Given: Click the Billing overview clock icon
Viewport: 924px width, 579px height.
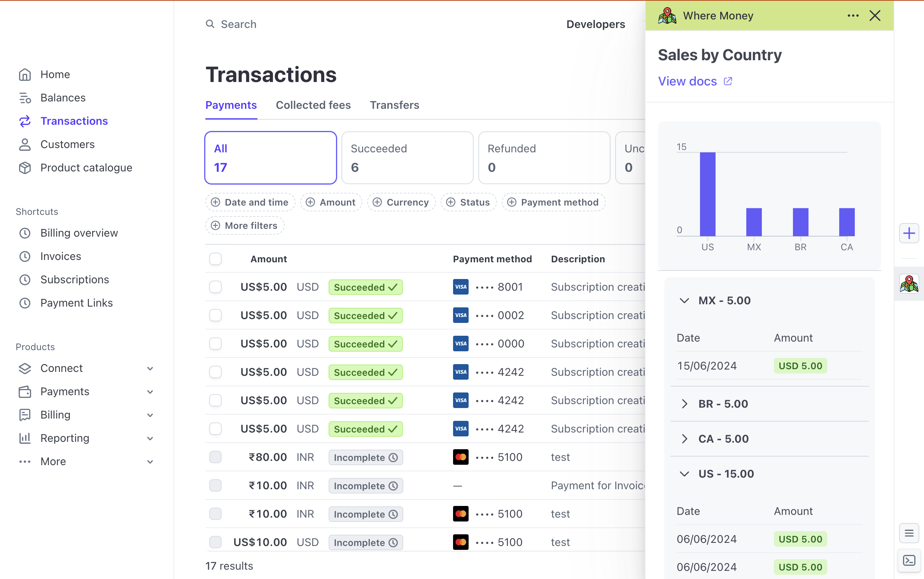Looking at the screenshot, I should [x=25, y=233].
